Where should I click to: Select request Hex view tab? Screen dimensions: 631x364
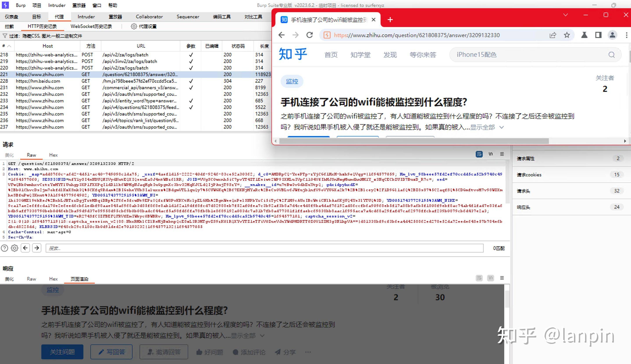(53, 155)
